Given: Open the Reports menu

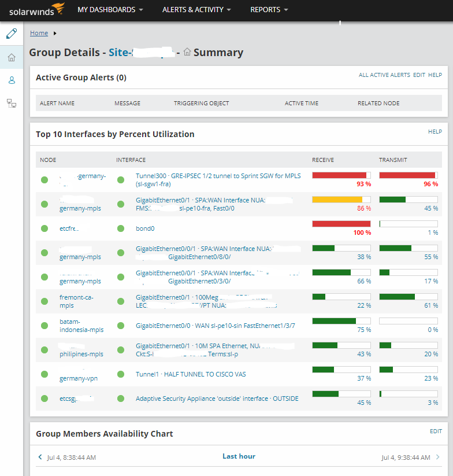Looking at the screenshot, I should point(269,10).
